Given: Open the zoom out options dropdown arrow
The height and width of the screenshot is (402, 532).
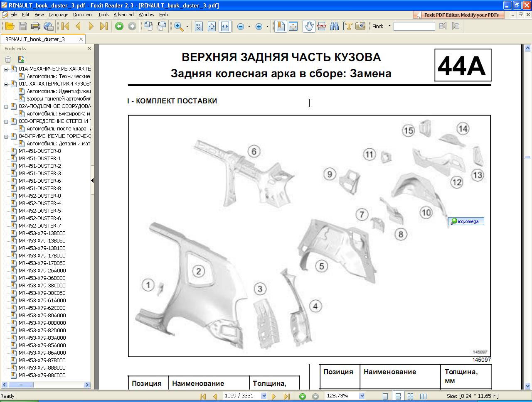Looking at the screenshot, I should 249,26.
